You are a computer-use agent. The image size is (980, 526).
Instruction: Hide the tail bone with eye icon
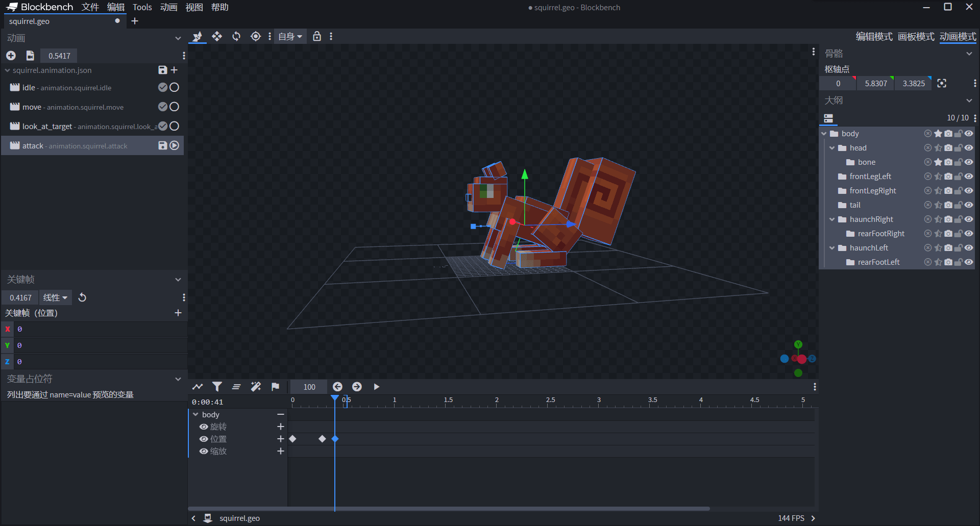[968, 205]
